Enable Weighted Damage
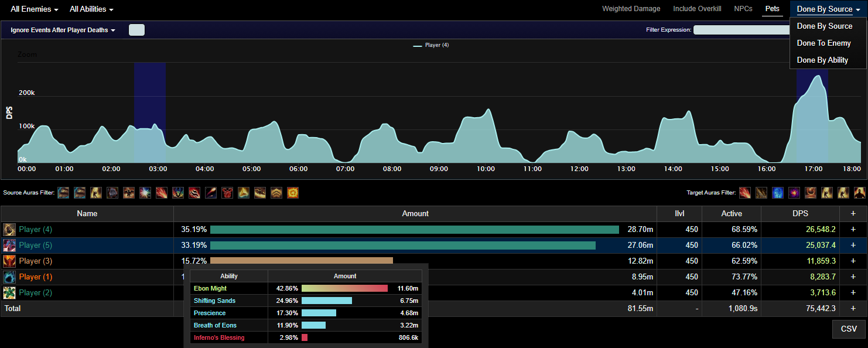The width and height of the screenshot is (868, 348). (631, 9)
